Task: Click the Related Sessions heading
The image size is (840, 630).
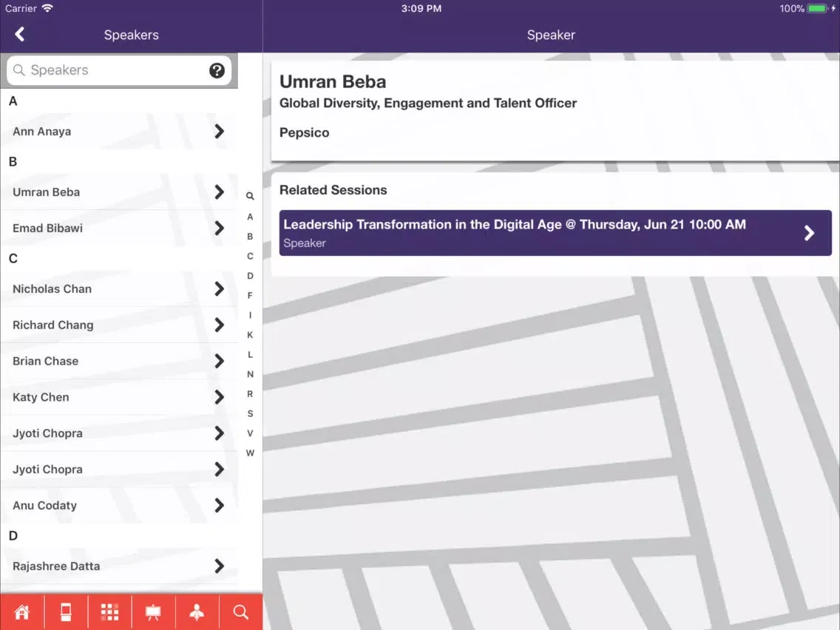Action: 333,190
